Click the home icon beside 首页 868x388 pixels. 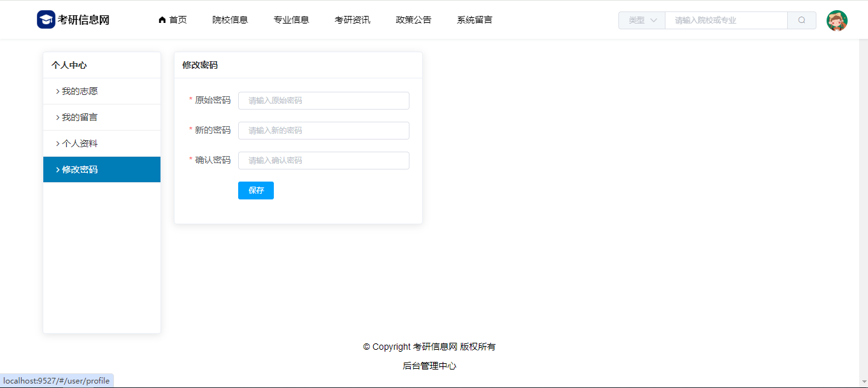(x=162, y=20)
